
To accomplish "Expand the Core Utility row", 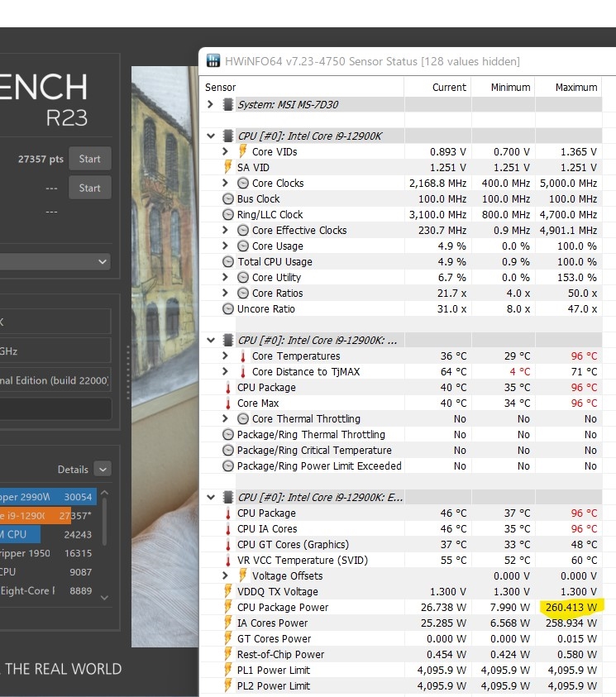I will 226,277.
